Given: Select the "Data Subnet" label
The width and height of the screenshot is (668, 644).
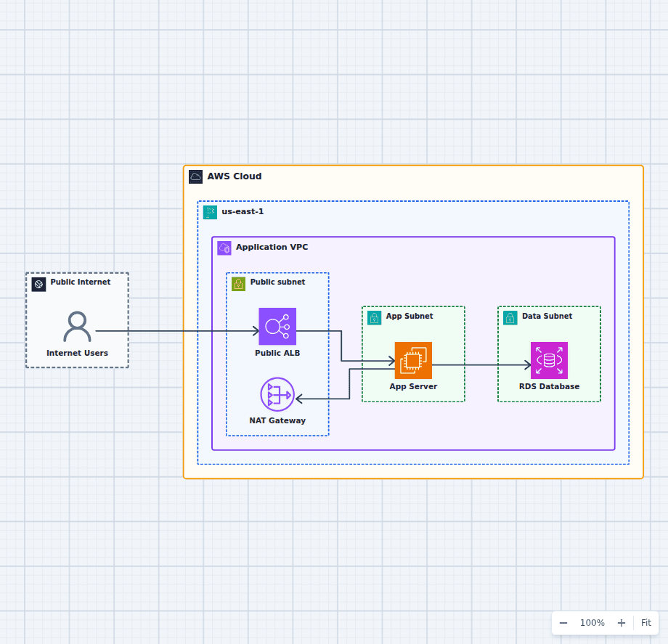Looking at the screenshot, I should tap(547, 316).
